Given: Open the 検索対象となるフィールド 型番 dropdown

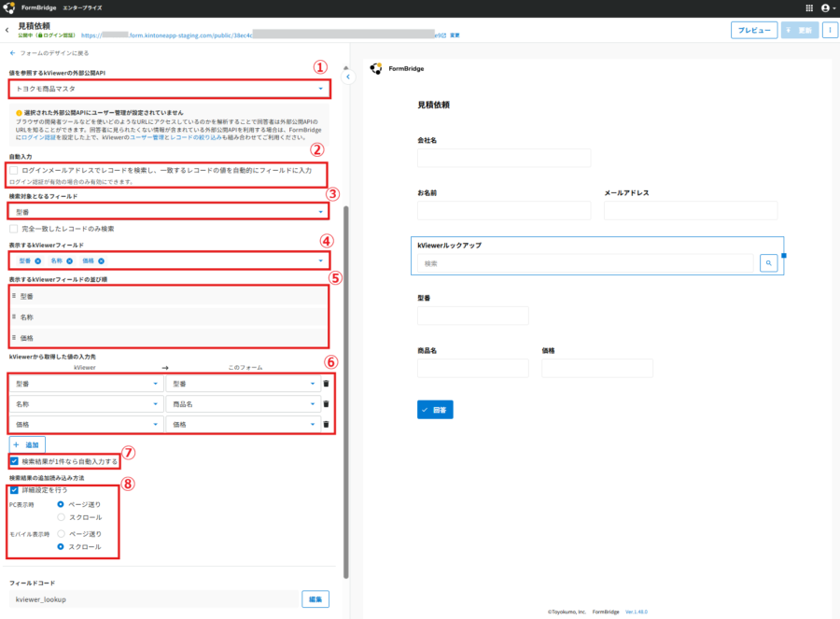Looking at the screenshot, I should tap(168, 212).
